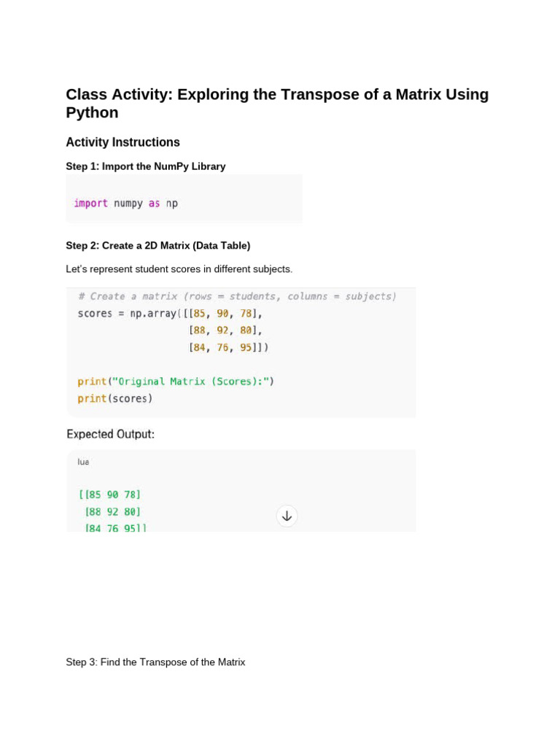Viewport: 560px width, 747px height.
Task: Click the Class Activity main title
Action: click(x=277, y=95)
